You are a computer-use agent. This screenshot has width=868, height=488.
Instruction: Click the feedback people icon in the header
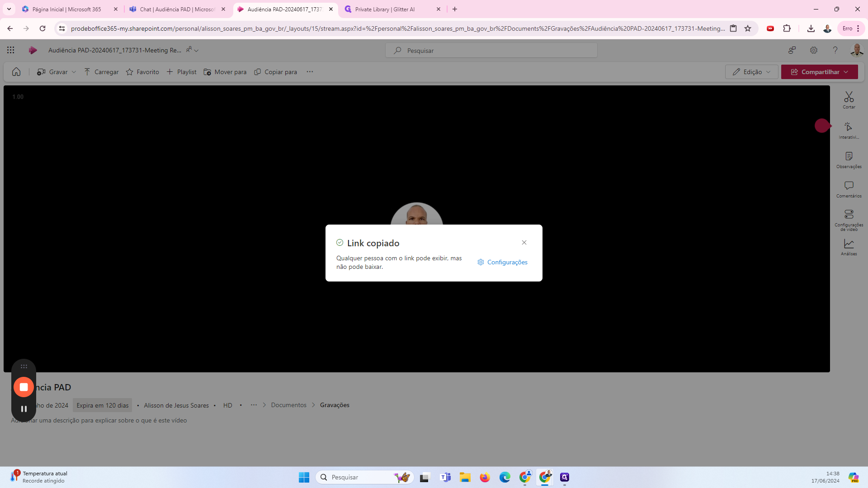click(x=792, y=50)
